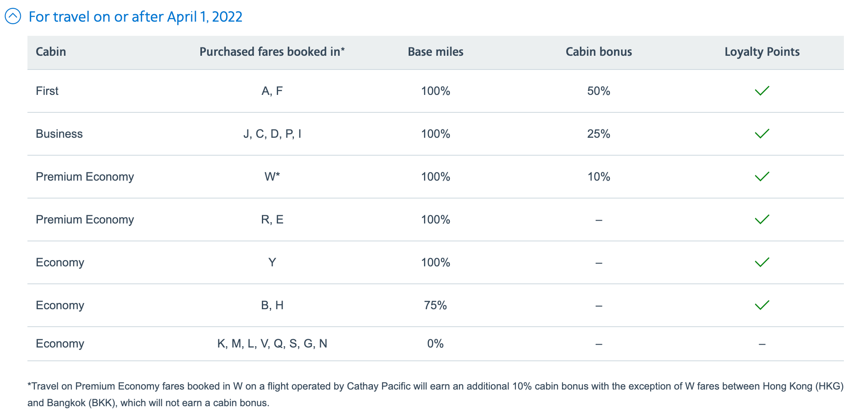Select the Cabin column header

tap(51, 52)
